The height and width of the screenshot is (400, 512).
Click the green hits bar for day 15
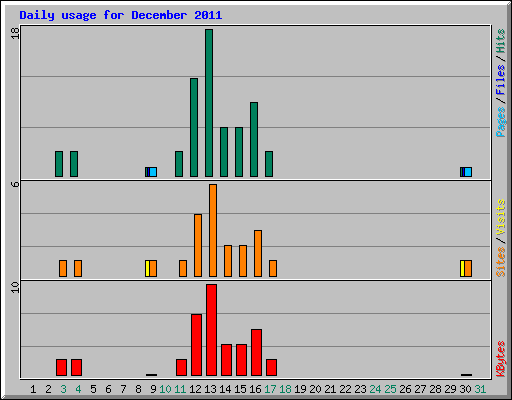(x=239, y=152)
